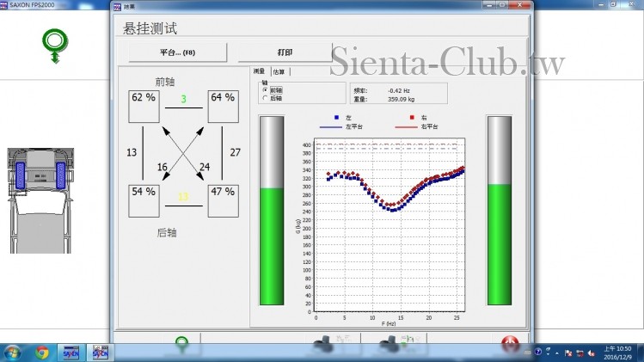
Task: Click the red stop icon at bottom right
Action: (x=511, y=345)
